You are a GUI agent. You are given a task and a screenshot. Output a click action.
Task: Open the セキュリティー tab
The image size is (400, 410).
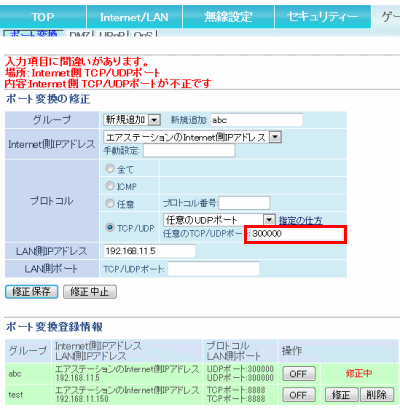click(323, 17)
